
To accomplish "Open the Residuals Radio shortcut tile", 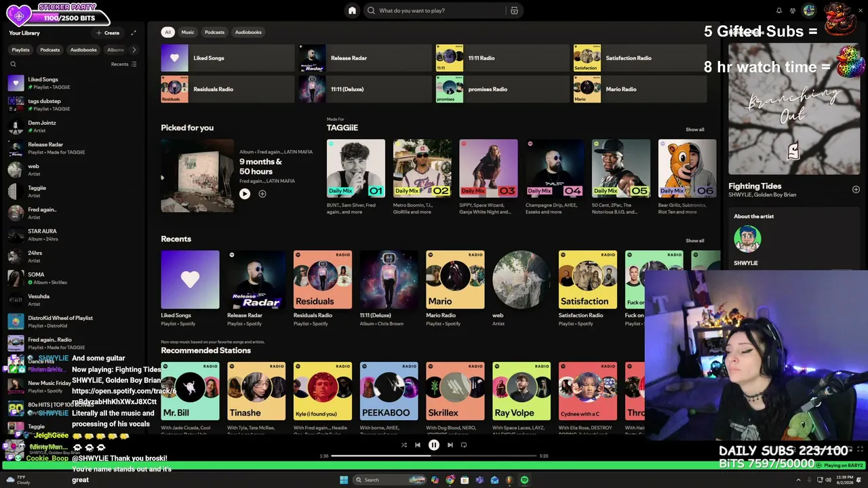I will click(228, 89).
